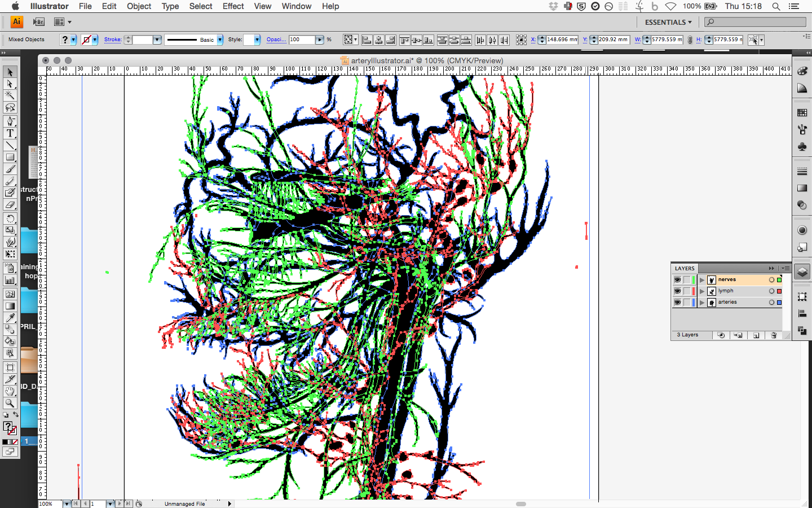Open the Object menu
Screen dimensions: 812x508
(x=139, y=6)
